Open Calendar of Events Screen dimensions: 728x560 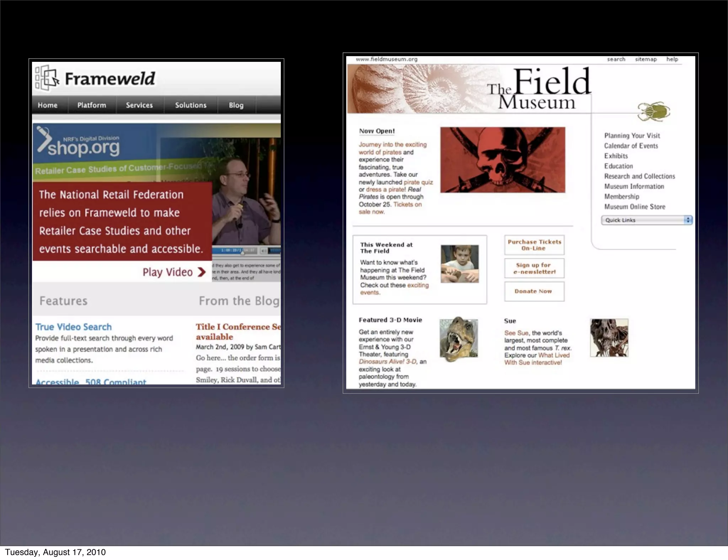click(x=631, y=146)
